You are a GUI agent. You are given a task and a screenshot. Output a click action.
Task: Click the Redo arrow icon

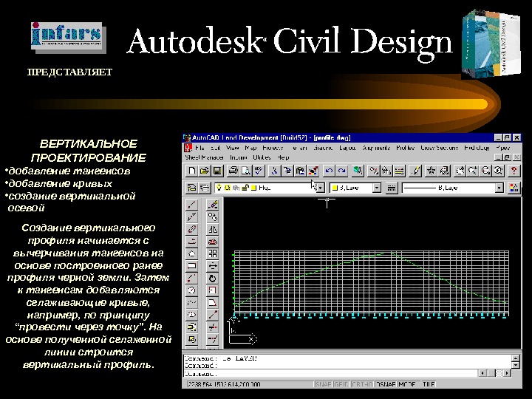coord(341,171)
